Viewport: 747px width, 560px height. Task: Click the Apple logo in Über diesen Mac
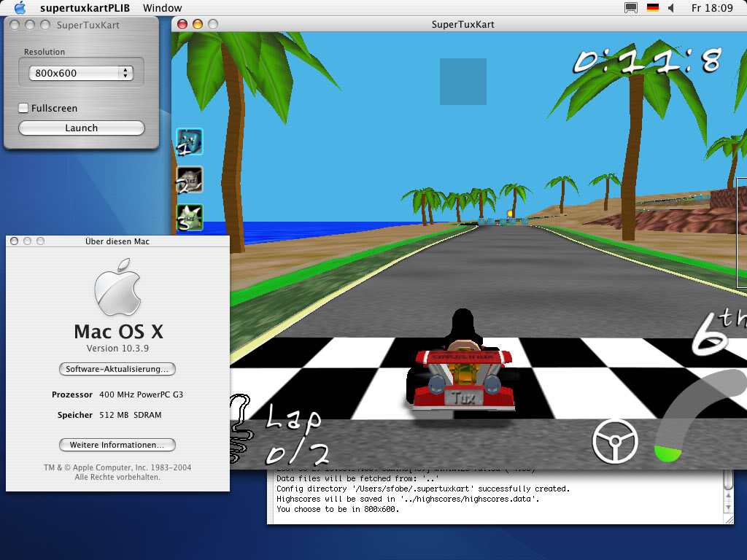point(117,287)
